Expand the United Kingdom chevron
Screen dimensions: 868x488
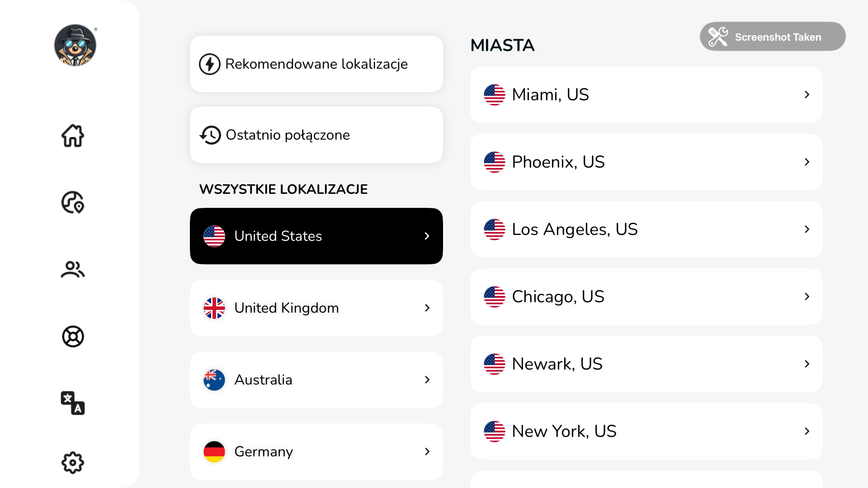(x=427, y=308)
